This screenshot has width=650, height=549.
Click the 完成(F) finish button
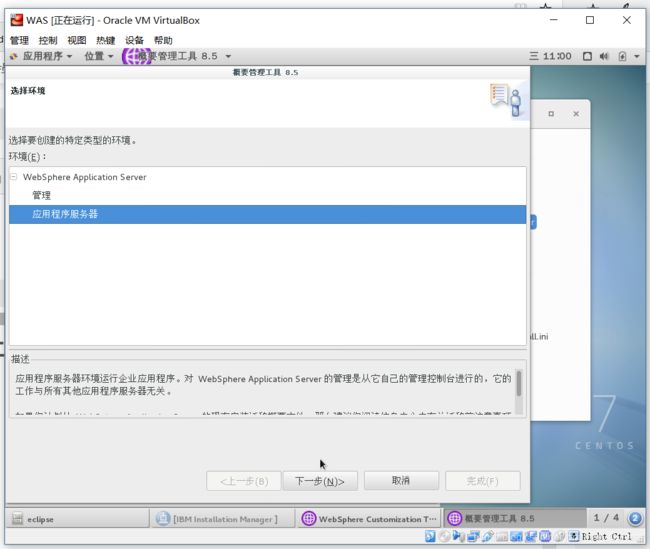tap(483, 481)
